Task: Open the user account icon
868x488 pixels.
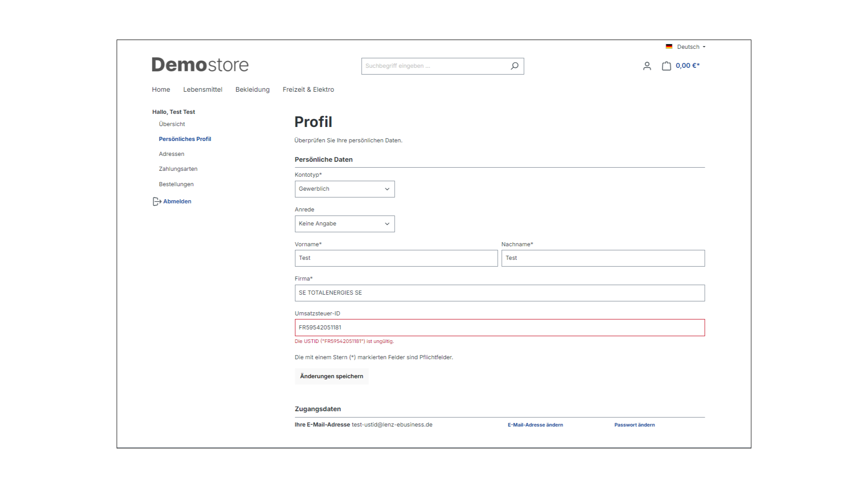Action: point(647,66)
